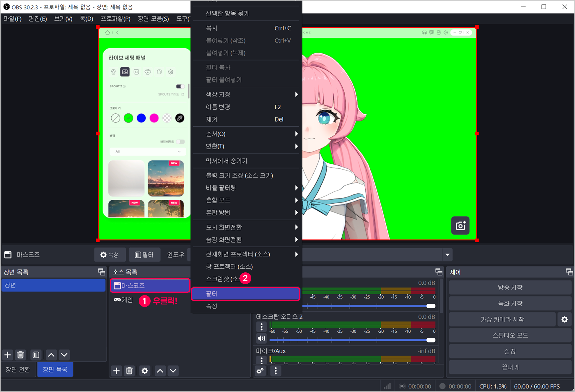575x392 pixels.
Task: Enable Studio Mode button
Action: [x=510, y=335]
